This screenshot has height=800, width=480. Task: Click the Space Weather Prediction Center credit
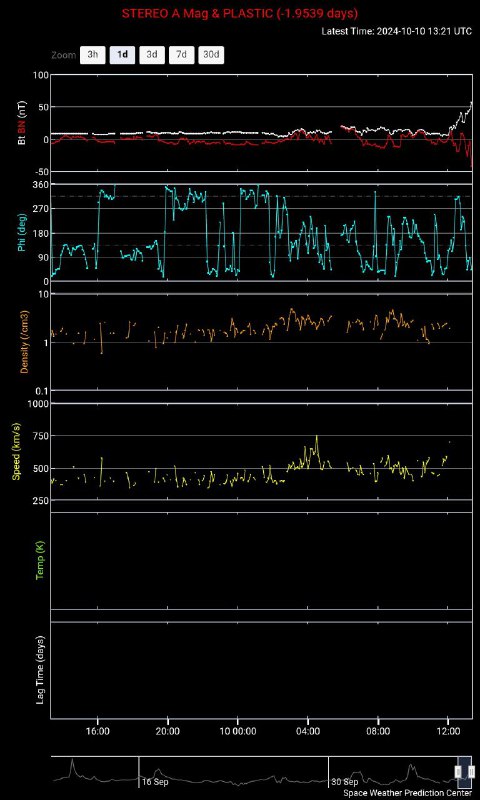point(407,793)
